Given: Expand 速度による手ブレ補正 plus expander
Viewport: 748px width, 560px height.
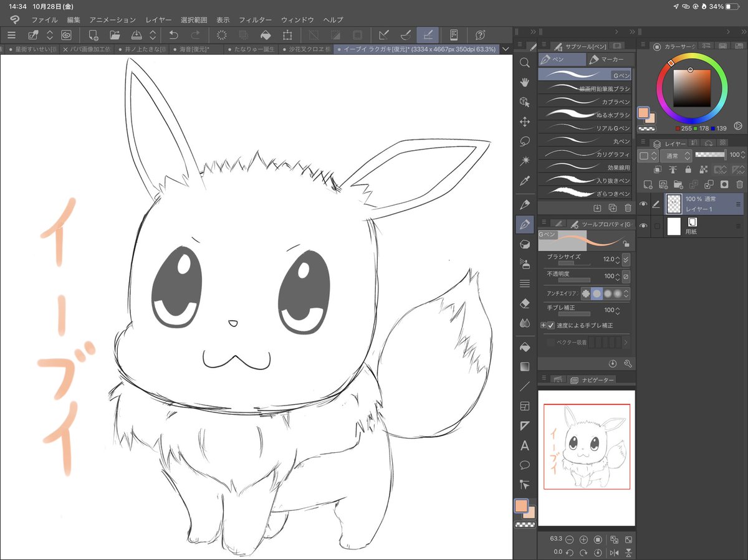Looking at the screenshot, I should (x=543, y=325).
